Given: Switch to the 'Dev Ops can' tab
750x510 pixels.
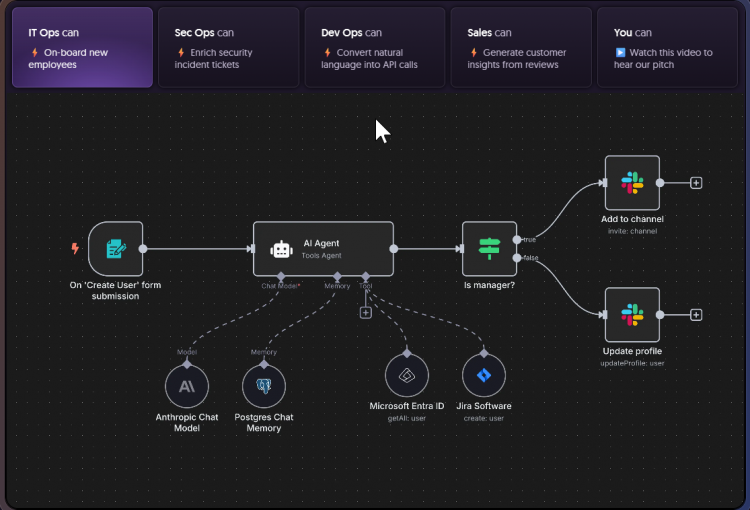Looking at the screenshot, I should pyautogui.click(x=374, y=47).
